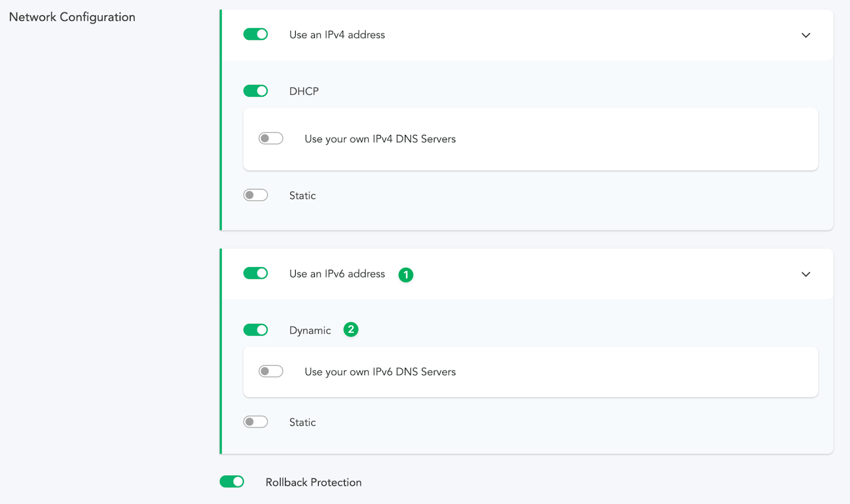
Task: Collapse the IPv6 address section chevron
Action: pyautogui.click(x=806, y=275)
